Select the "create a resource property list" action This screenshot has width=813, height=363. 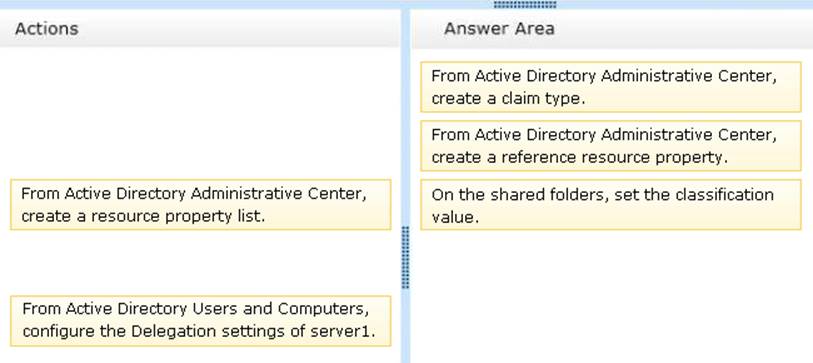click(x=200, y=205)
